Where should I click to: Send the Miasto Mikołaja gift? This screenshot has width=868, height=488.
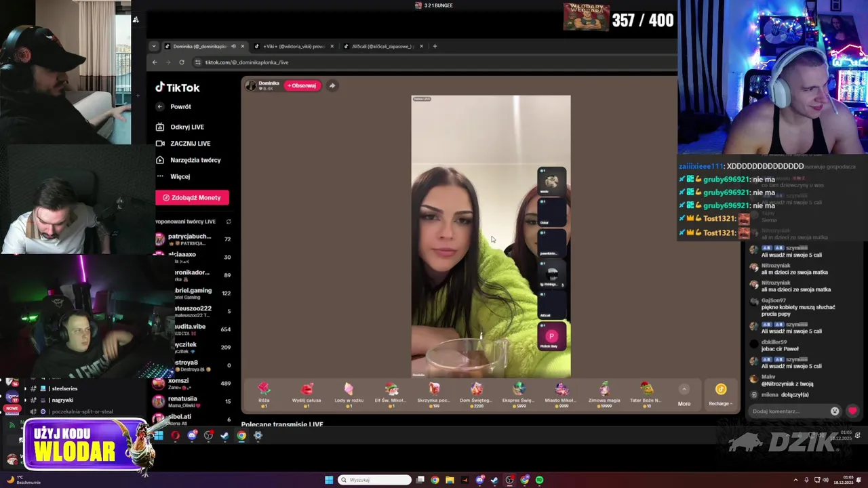click(561, 393)
